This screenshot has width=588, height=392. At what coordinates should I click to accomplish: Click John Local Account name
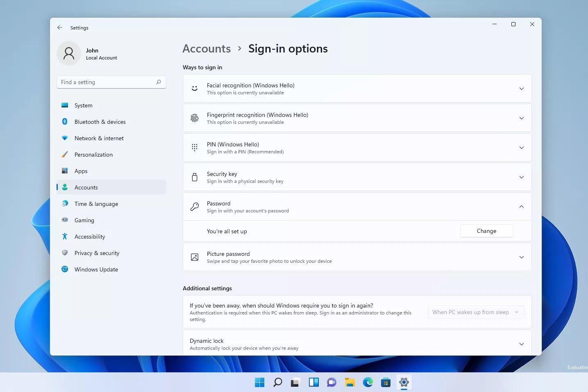(x=101, y=54)
